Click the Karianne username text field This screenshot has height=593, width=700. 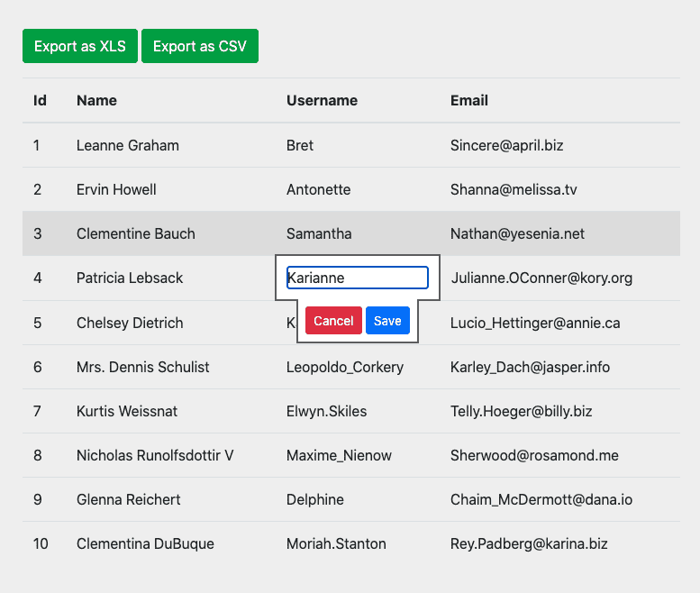tap(357, 278)
